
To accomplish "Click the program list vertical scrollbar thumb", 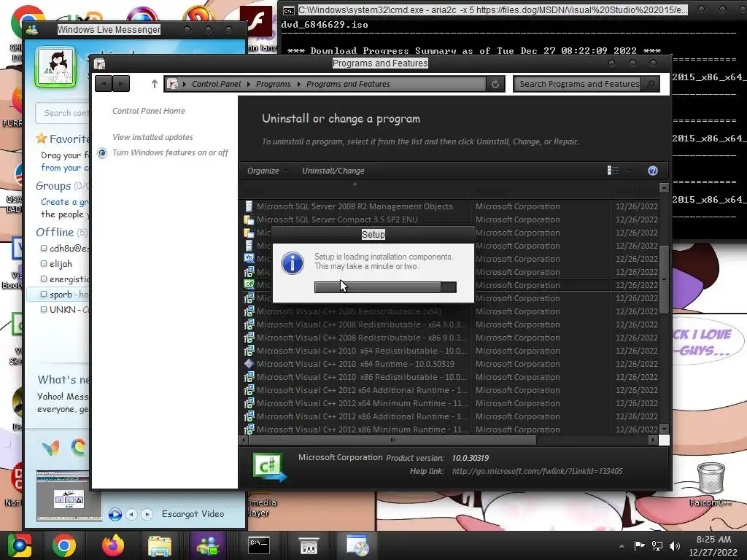I will coord(664,279).
